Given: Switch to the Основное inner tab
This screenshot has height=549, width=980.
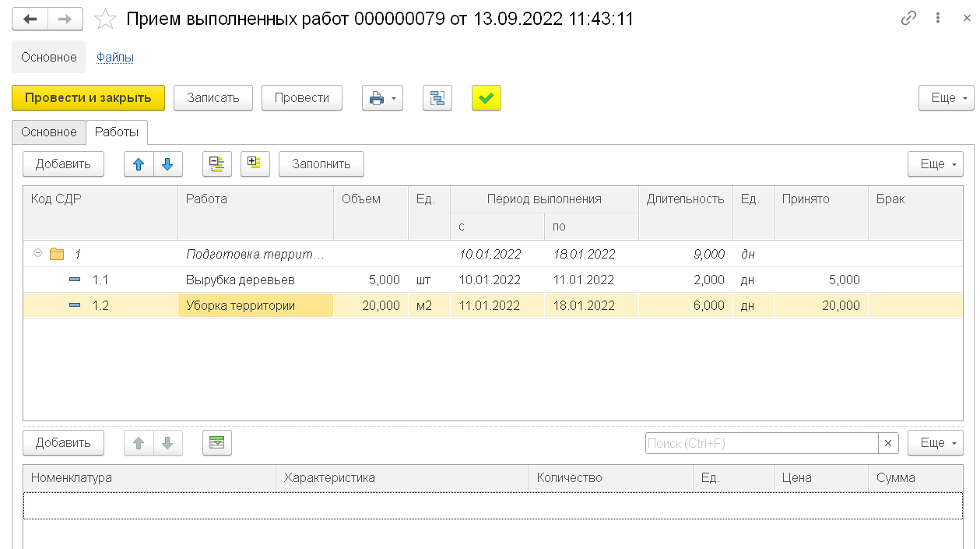Looking at the screenshot, I should (x=49, y=132).
